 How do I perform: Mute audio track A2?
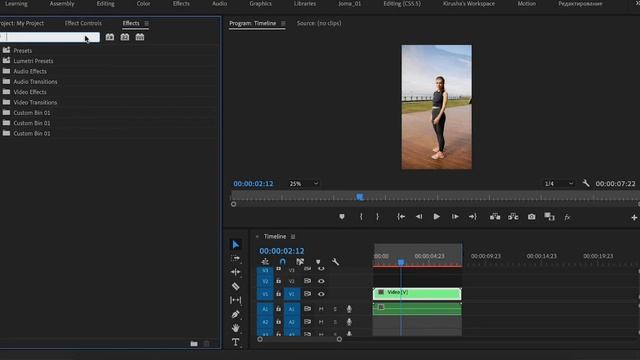(x=321, y=322)
